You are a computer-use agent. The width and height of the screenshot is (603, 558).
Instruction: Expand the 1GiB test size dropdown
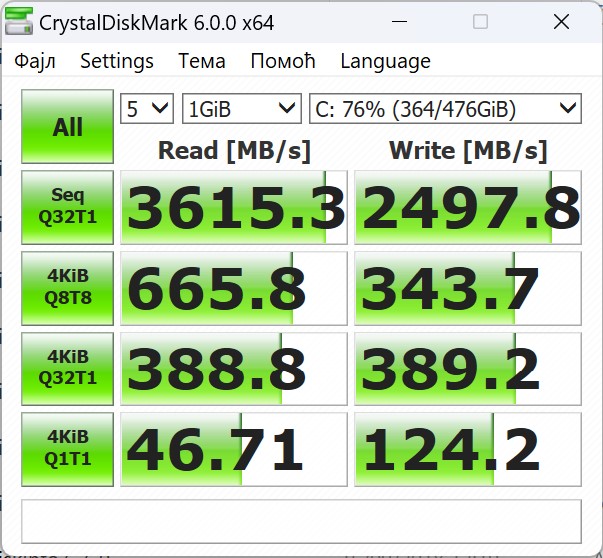(x=241, y=108)
